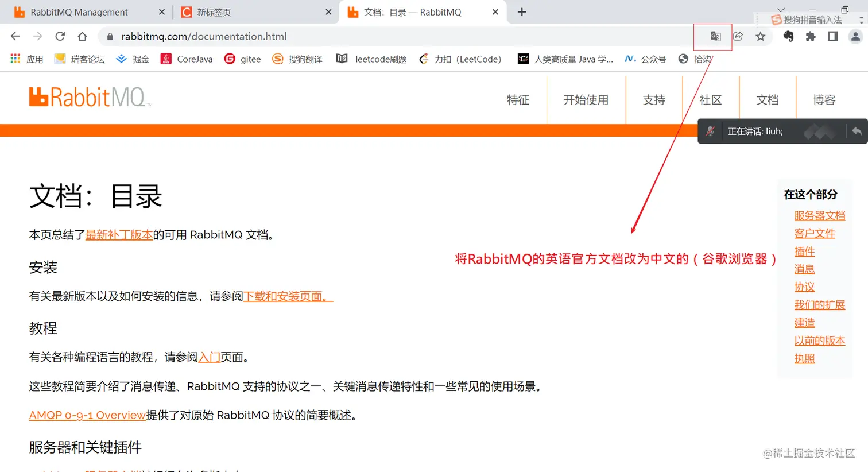This screenshot has width=868, height=472.
Task: Follow the 下载和安装页面 link
Action: 288,296
